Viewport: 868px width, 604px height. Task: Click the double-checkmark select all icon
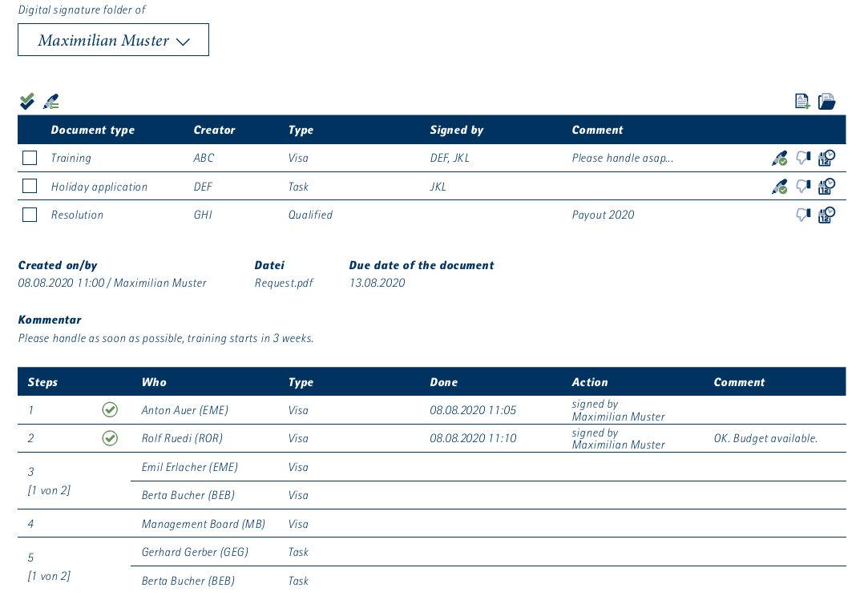pyautogui.click(x=27, y=101)
